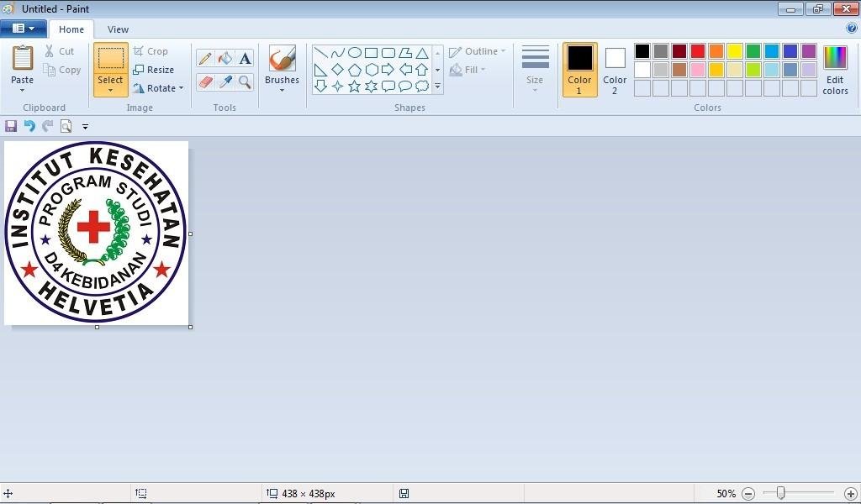This screenshot has width=861, height=504.
Task: Select the Color picker eyedropper tool
Action: 225,82
